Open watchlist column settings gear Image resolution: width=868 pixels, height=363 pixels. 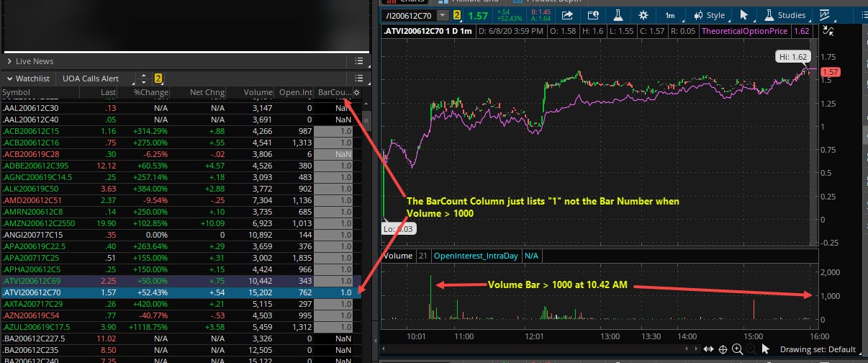point(356,93)
